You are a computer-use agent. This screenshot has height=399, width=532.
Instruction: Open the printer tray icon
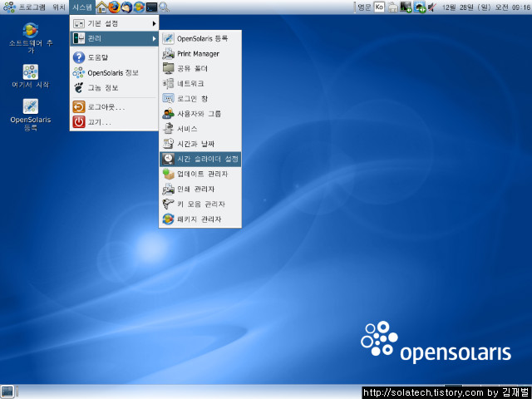pos(393,7)
